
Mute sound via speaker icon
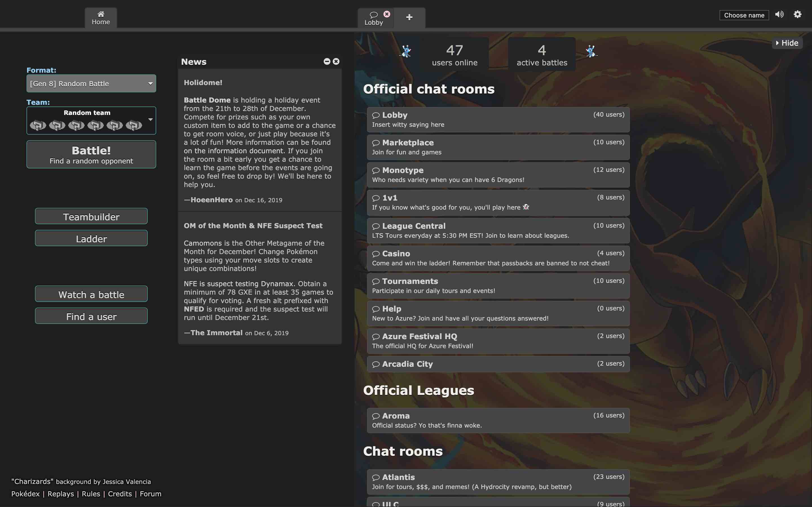(x=779, y=14)
